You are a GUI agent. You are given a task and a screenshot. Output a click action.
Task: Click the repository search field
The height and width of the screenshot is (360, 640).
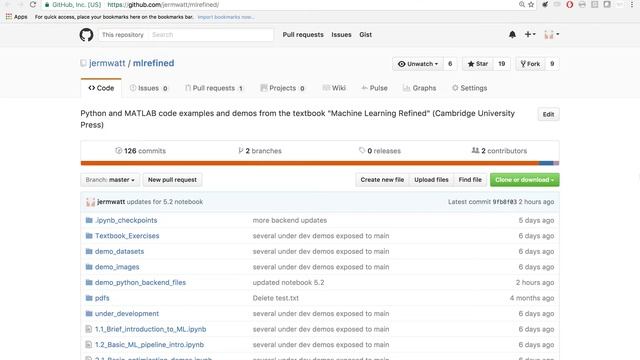pyautogui.click(x=211, y=35)
